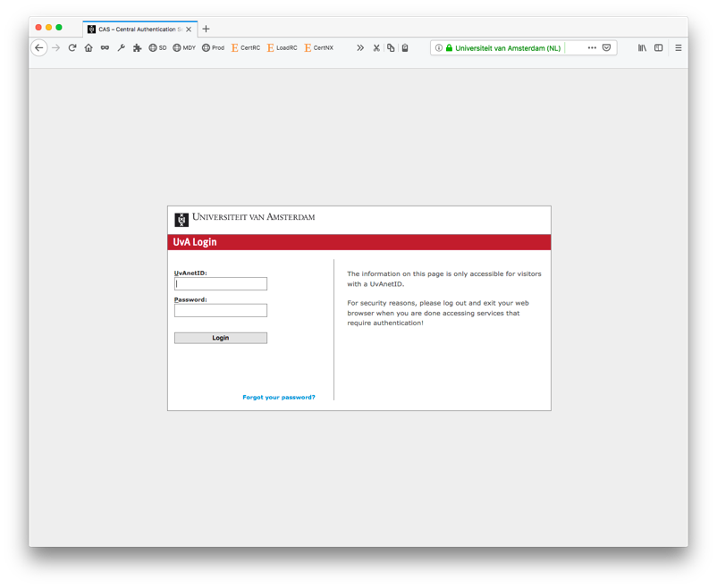Click the Universiteit van Amsterdam logo
Viewport: 717px width, 588px height.
pos(245,219)
